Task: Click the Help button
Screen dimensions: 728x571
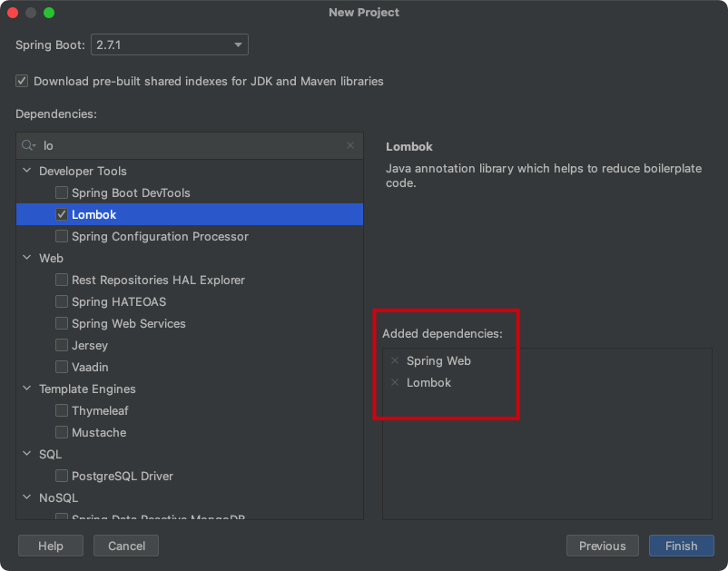Action: (51, 546)
